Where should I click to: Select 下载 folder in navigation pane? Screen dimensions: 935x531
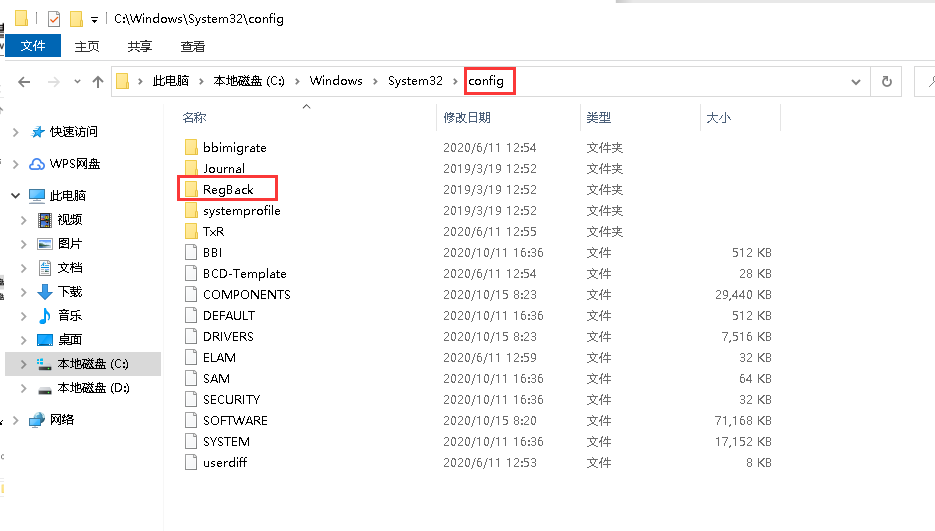(x=70, y=291)
